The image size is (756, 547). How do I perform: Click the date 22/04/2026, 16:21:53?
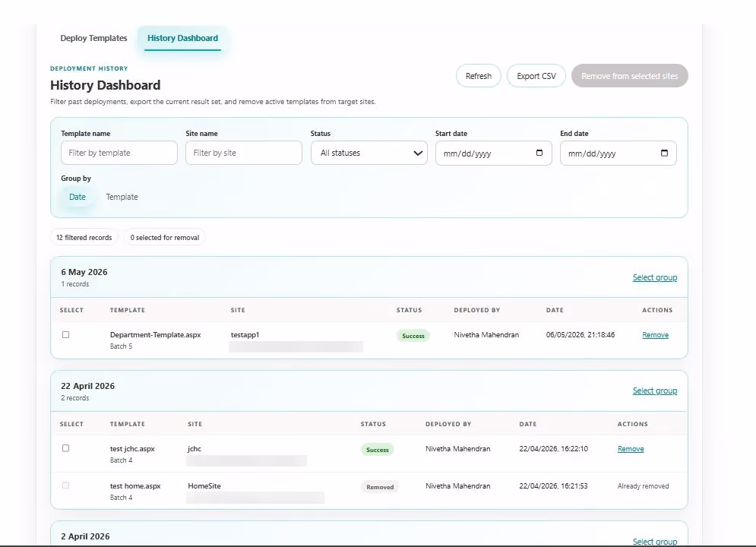pyautogui.click(x=553, y=486)
